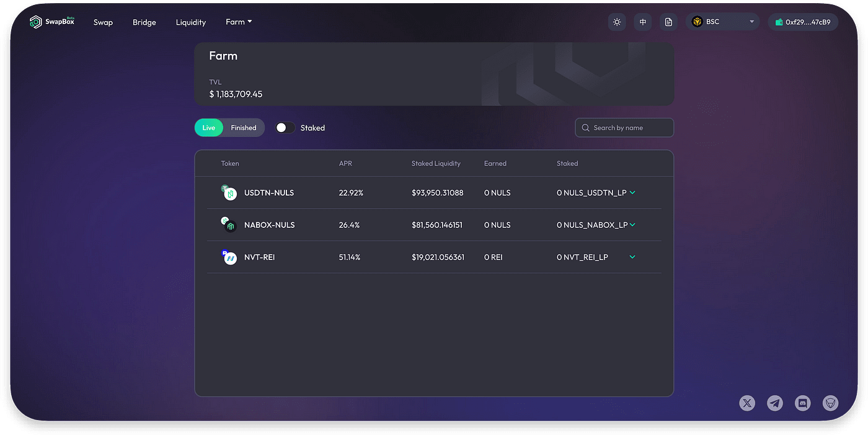Switch language with the 中 icon
868x438 pixels.
coord(643,22)
